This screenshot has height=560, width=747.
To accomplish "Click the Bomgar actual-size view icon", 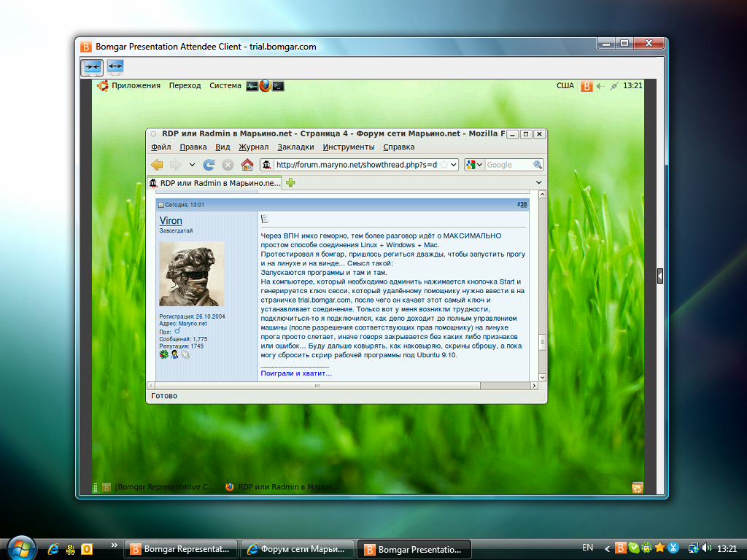I will click(x=115, y=67).
